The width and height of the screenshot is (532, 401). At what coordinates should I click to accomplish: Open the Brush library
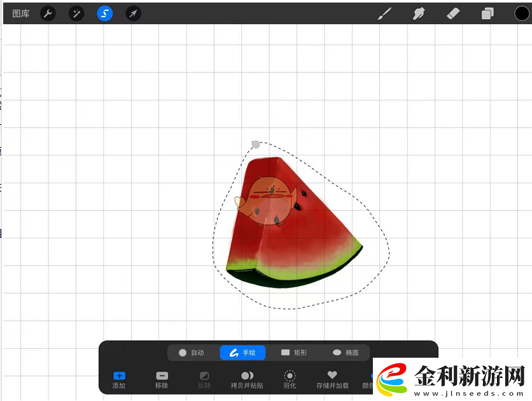[384, 13]
